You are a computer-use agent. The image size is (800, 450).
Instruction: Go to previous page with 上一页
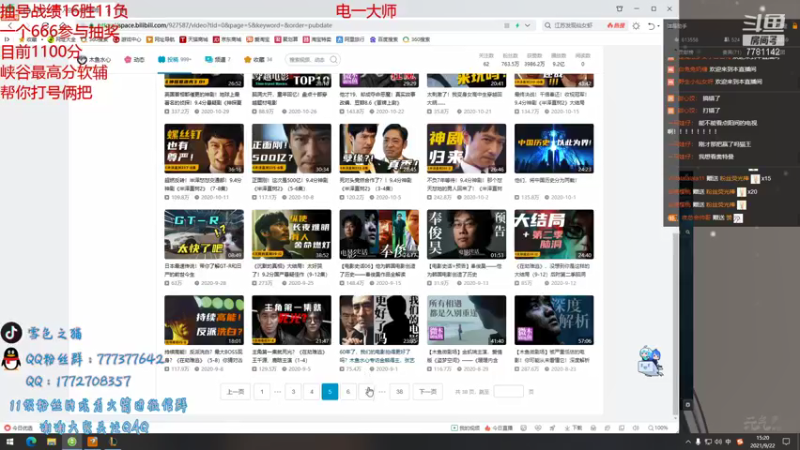[x=235, y=392]
